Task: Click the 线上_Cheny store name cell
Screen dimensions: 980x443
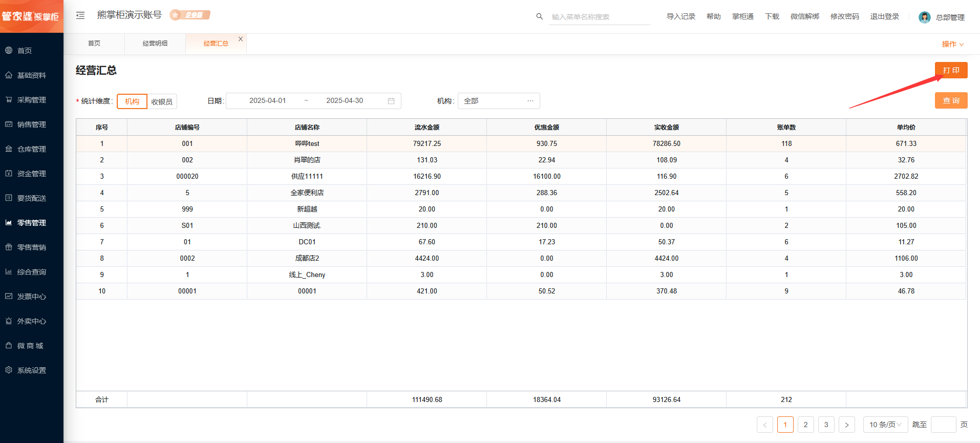Action: pos(307,275)
